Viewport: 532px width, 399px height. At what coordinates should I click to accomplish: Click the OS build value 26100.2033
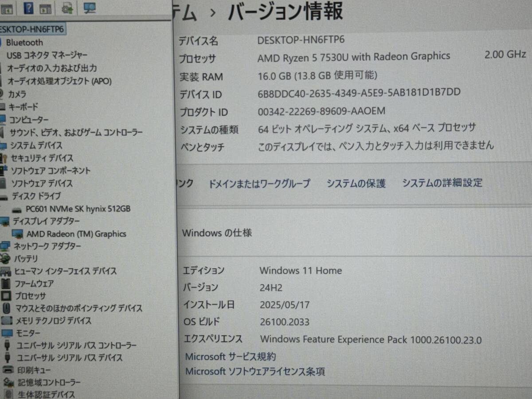point(285,322)
